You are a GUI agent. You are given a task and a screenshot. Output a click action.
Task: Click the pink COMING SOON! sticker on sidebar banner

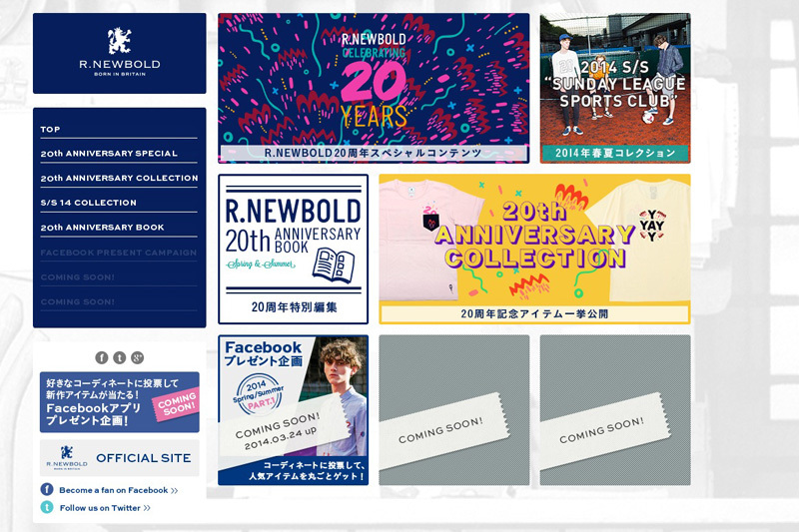176,403
